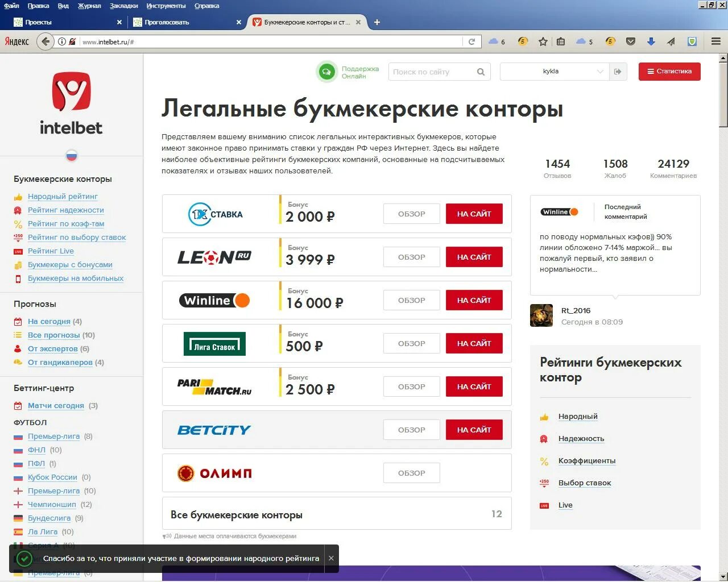Click the shield icon in browser toolbar
Image resolution: width=728 pixels, height=582 pixels.
[692, 41]
